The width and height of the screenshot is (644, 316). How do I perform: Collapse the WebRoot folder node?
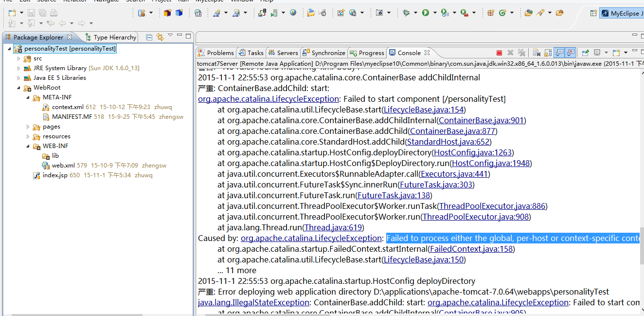click(x=19, y=88)
